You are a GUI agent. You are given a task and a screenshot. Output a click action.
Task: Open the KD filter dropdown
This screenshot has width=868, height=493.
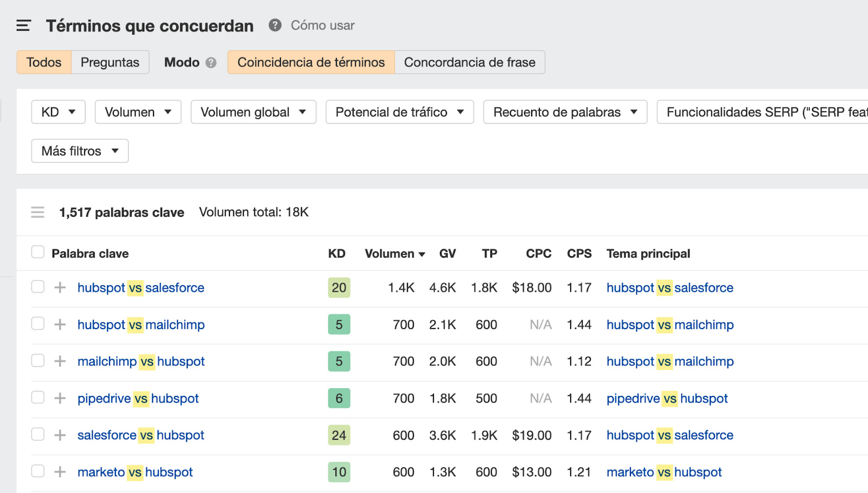pos(58,112)
